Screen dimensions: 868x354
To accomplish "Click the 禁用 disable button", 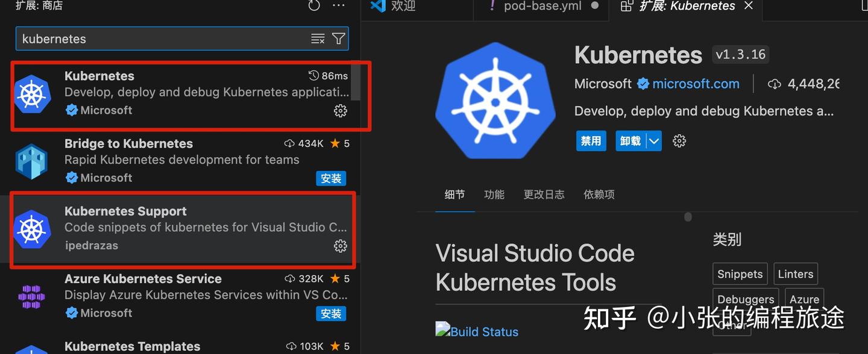I will pos(591,141).
